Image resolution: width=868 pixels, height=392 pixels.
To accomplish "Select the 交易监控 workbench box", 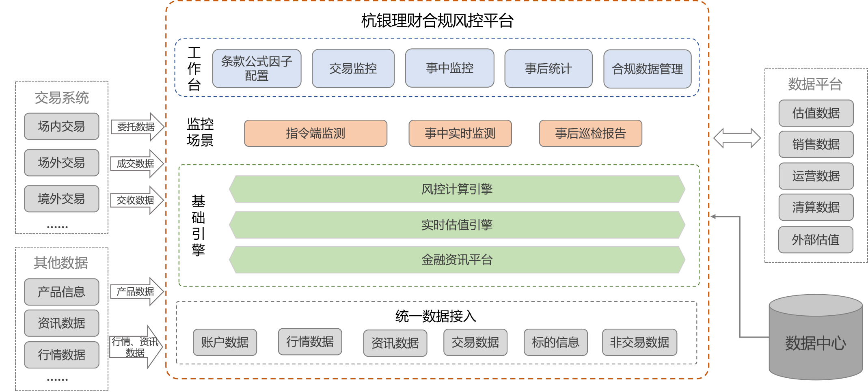I will point(353,69).
